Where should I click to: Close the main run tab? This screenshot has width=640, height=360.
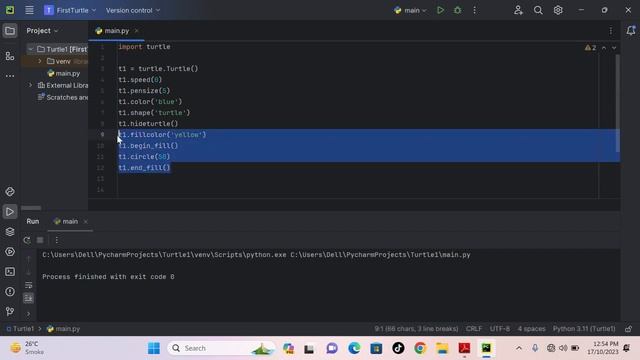tap(85, 221)
